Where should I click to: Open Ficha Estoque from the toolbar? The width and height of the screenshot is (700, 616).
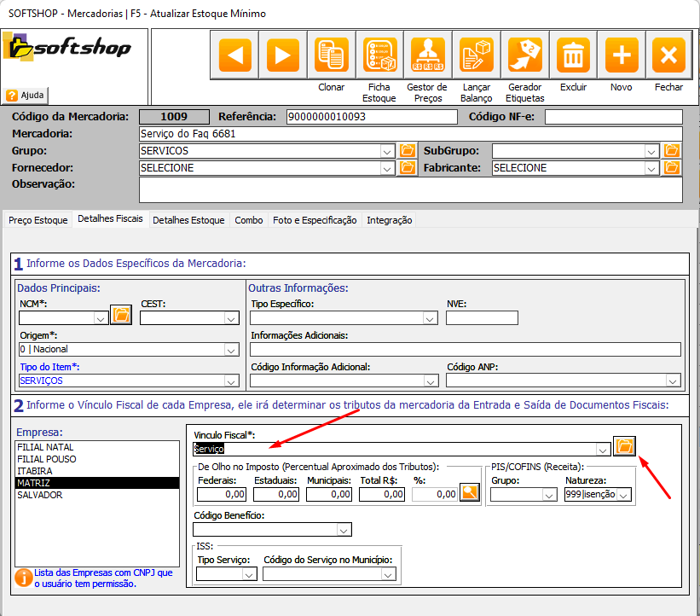pos(379,55)
